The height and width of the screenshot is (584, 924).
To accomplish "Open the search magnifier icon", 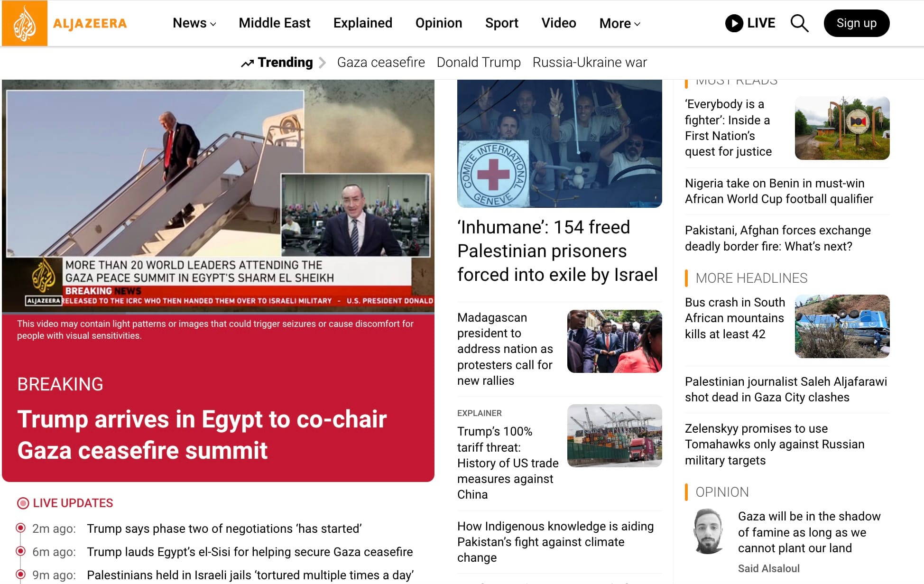I will pyautogui.click(x=799, y=23).
